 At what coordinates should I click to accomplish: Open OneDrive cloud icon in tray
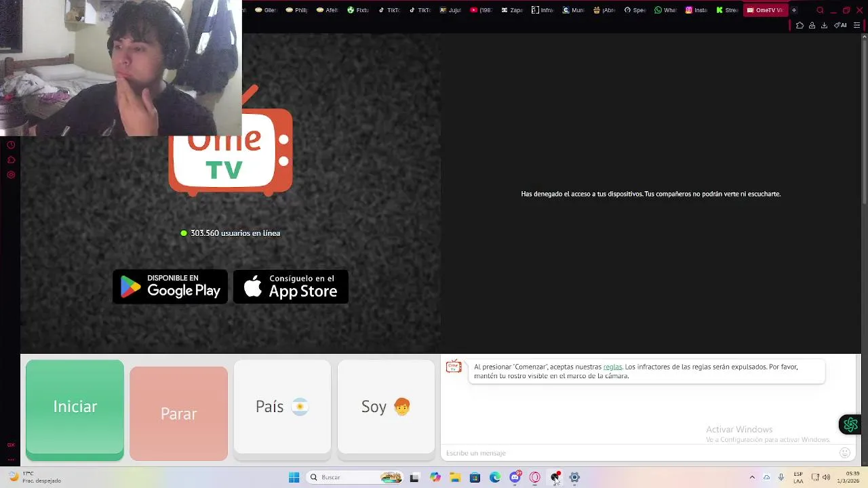[x=767, y=477]
